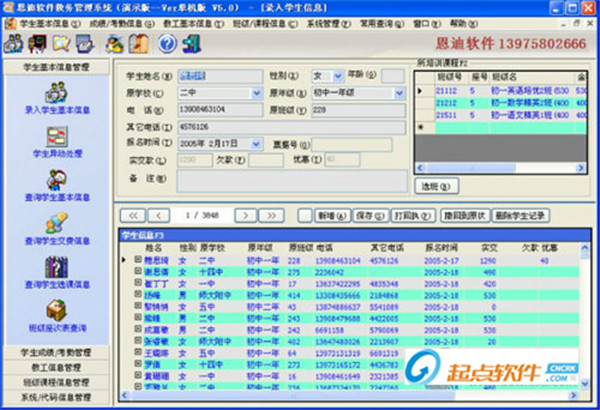The image size is (600, 410).
Task: Go to previous record with < button
Action: (x=158, y=216)
